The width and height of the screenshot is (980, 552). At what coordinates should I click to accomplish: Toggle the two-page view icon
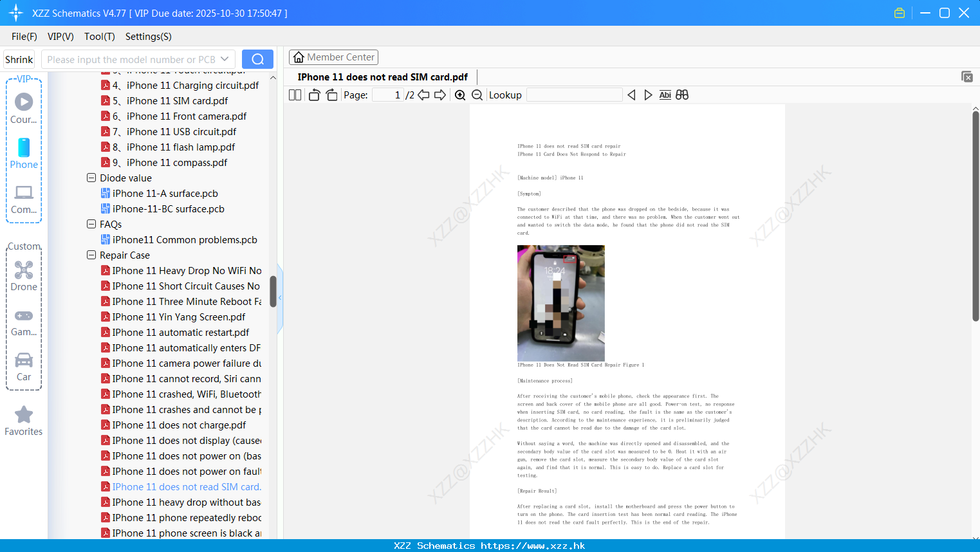295,95
